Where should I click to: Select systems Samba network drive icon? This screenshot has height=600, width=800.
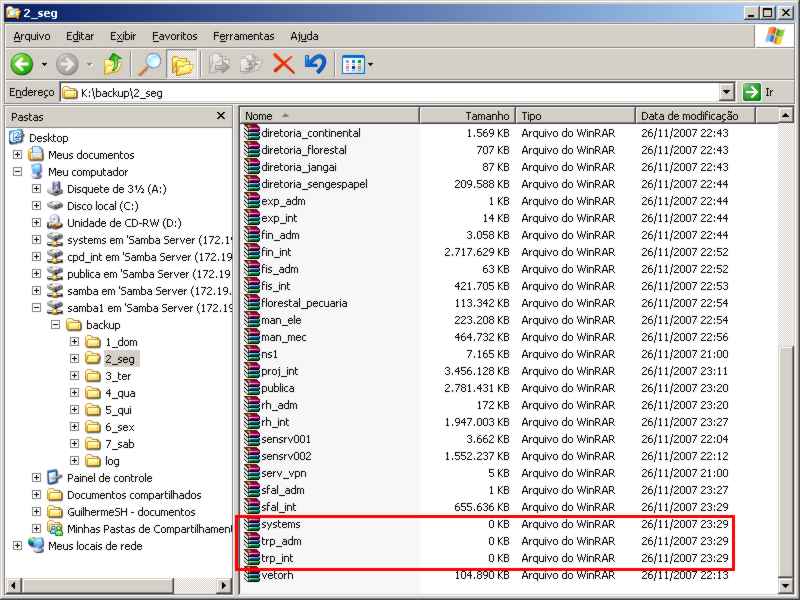coord(55,240)
